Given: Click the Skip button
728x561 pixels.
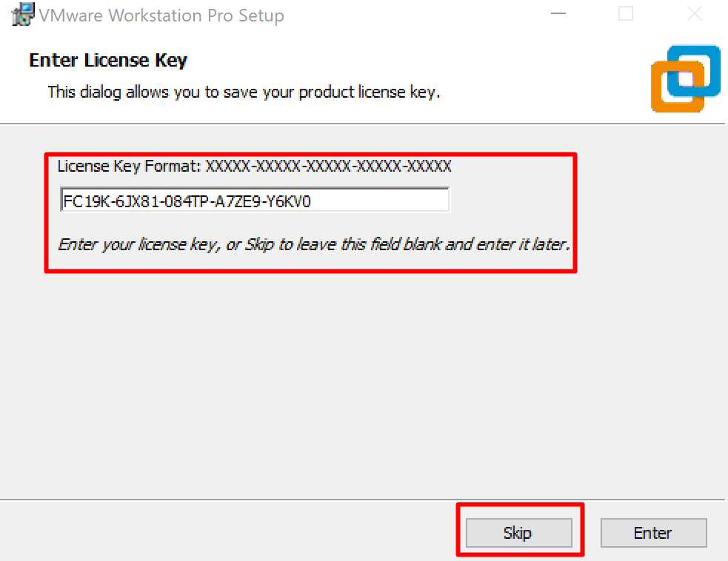Looking at the screenshot, I should coord(518,533).
